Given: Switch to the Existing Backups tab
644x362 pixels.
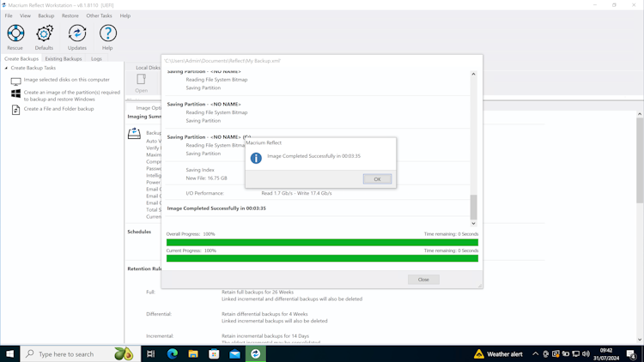Looking at the screenshot, I should (64, 58).
